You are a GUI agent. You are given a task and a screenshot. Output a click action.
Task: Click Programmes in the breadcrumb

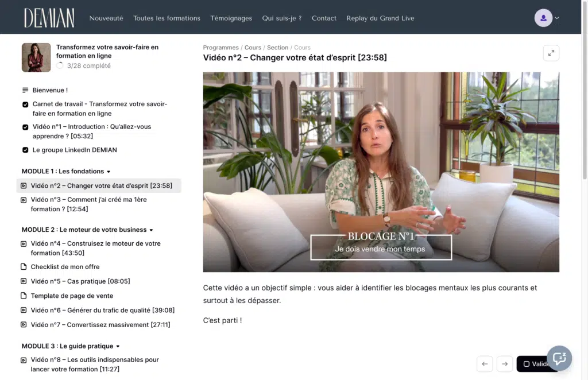point(221,48)
